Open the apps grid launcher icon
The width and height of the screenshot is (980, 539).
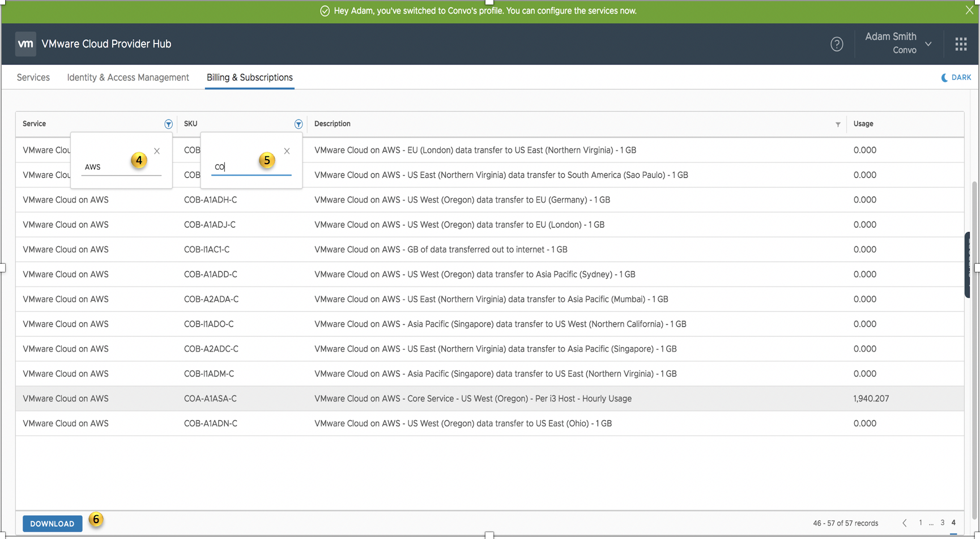pos(961,44)
